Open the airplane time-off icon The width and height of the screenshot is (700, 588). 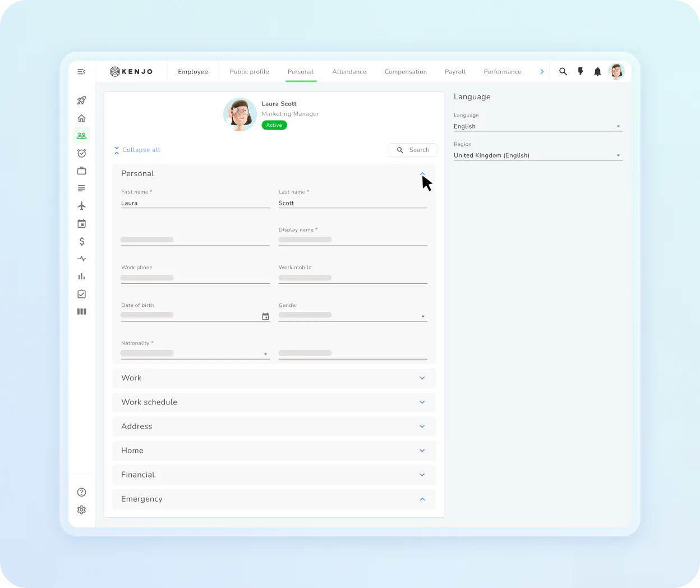pos(81,206)
